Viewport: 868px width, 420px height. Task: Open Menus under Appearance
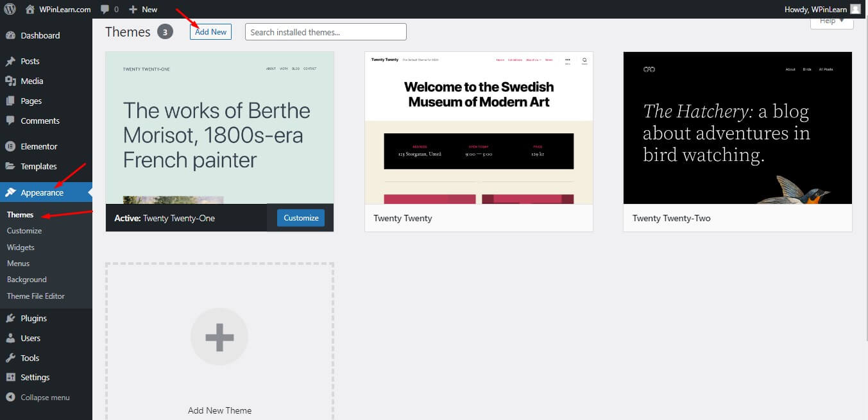[x=18, y=264]
